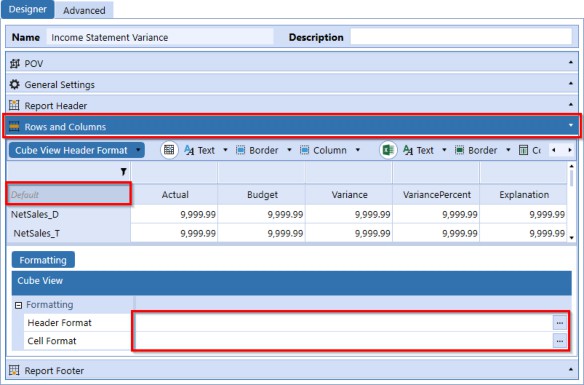584x385 pixels.
Task: Expand General Settings using its arrow
Action: click(x=571, y=83)
